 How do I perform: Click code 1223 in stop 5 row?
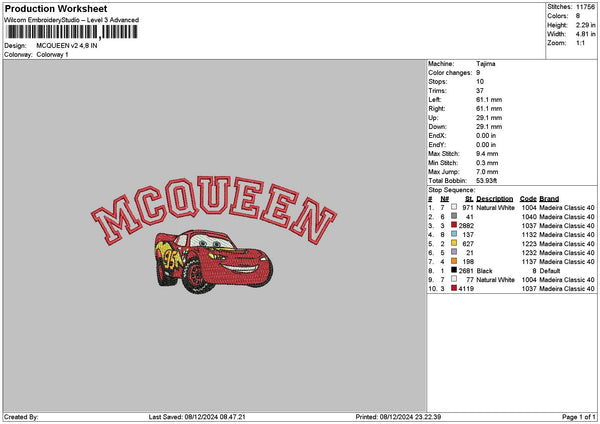coord(529,244)
